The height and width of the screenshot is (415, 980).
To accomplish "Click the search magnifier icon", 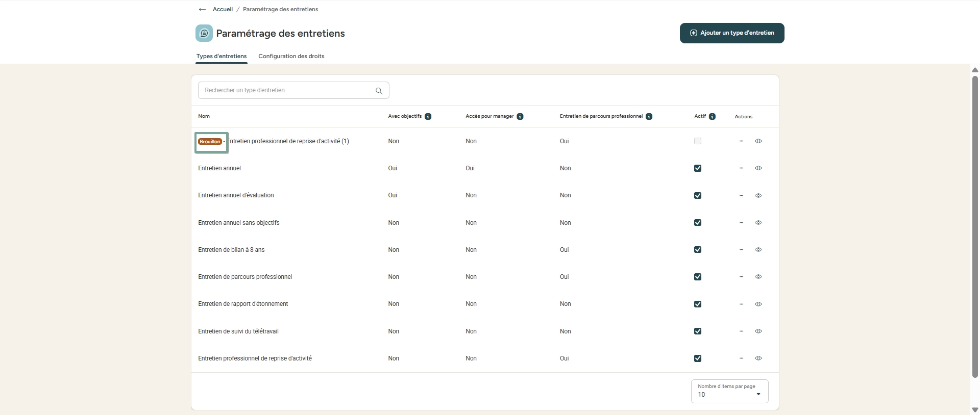I will (x=379, y=91).
